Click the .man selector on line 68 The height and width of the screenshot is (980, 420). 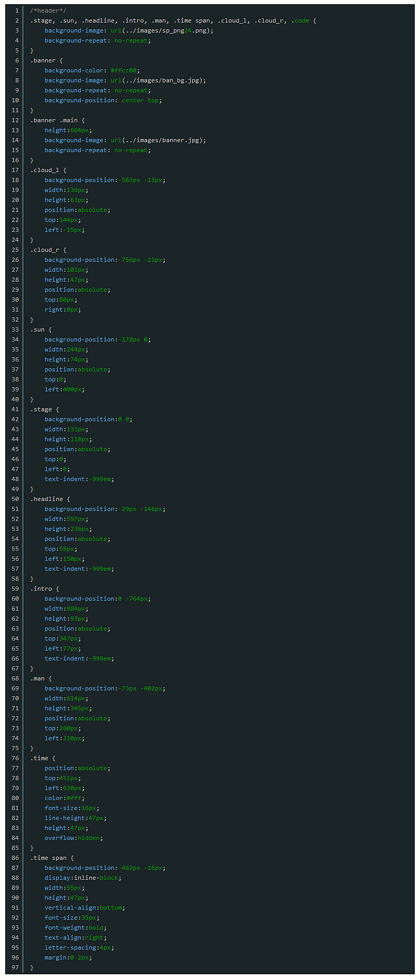39,678
